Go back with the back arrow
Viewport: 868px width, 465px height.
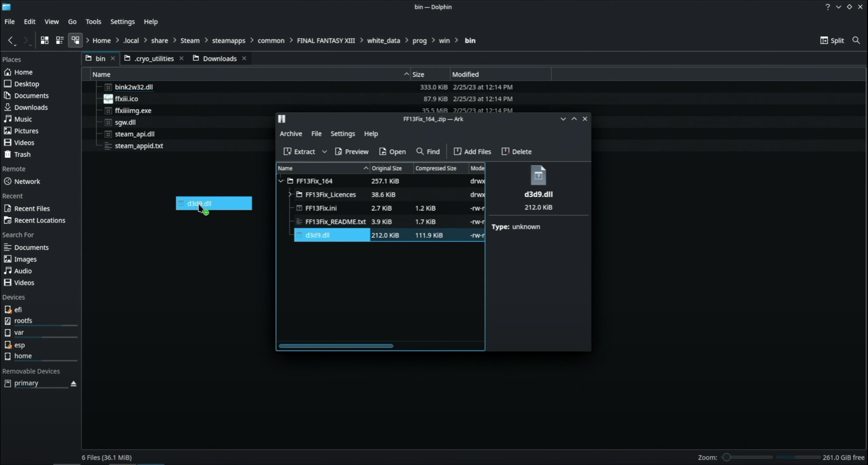pos(10,41)
